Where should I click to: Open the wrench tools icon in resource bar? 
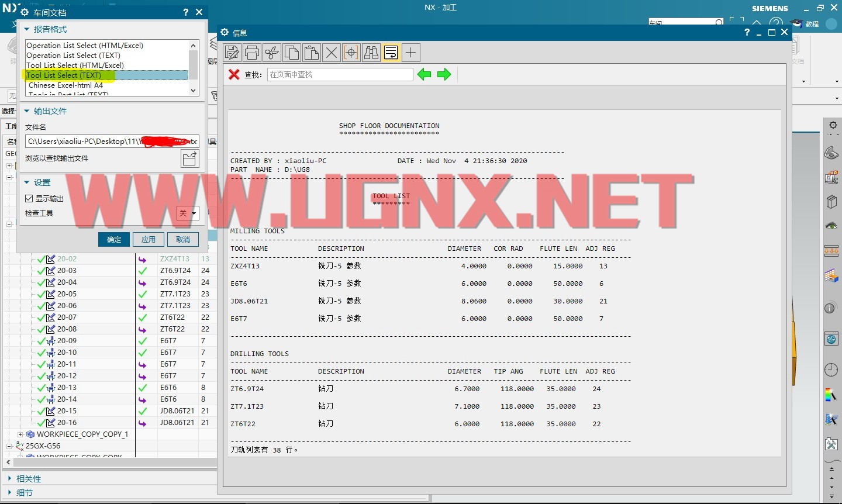pyautogui.click(x=831, y=444)
